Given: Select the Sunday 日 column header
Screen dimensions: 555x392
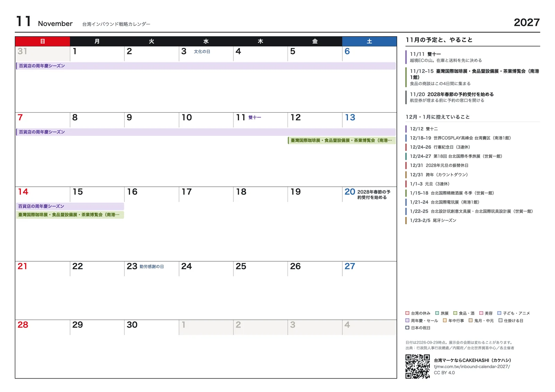Looking at the screenshot, I should (x=43, y=41).
